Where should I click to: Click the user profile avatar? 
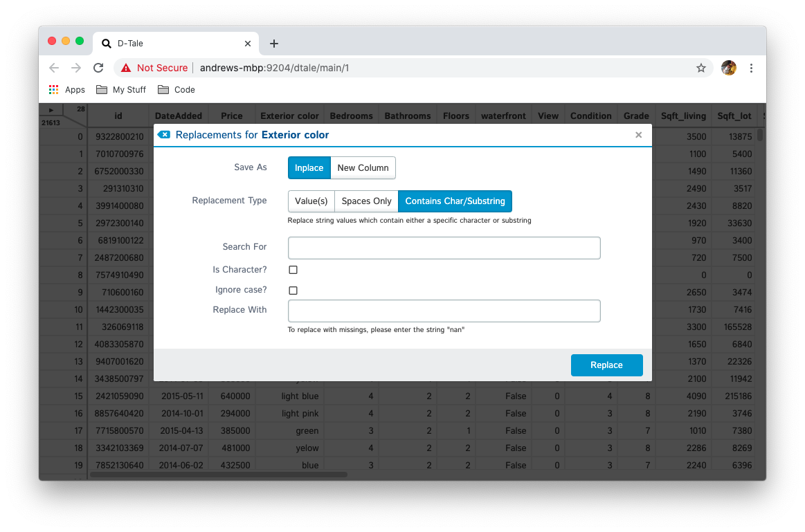(x=728, y=68)
